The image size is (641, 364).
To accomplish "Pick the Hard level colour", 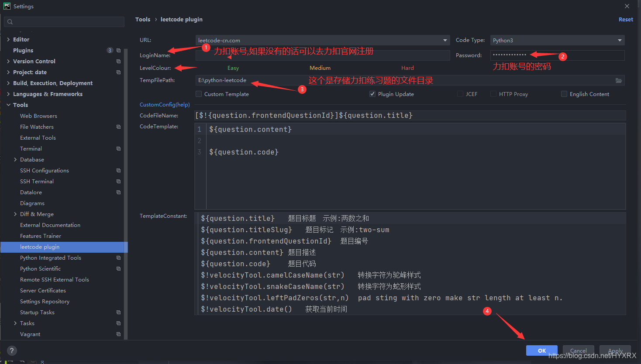I will [407, 68].
